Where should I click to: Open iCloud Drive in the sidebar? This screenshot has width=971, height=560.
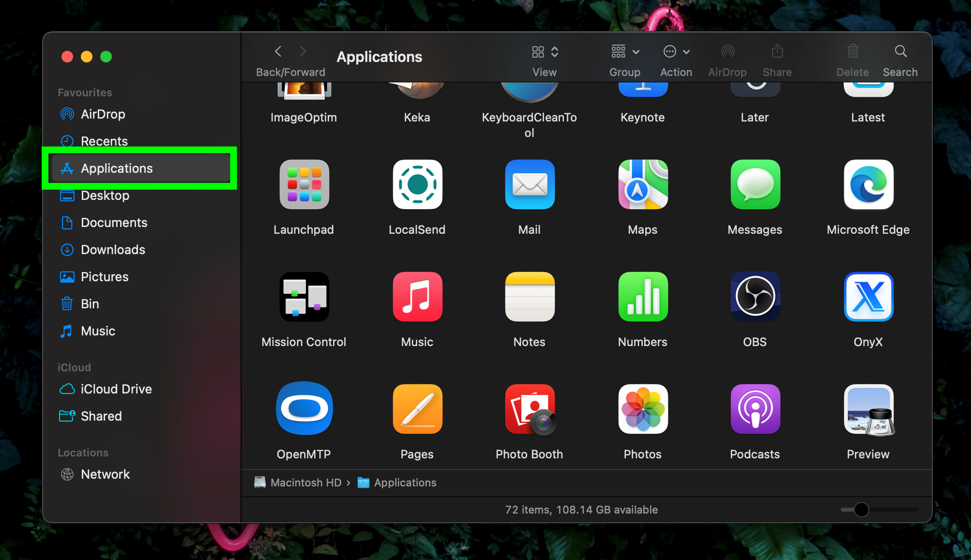coord(141,389)
